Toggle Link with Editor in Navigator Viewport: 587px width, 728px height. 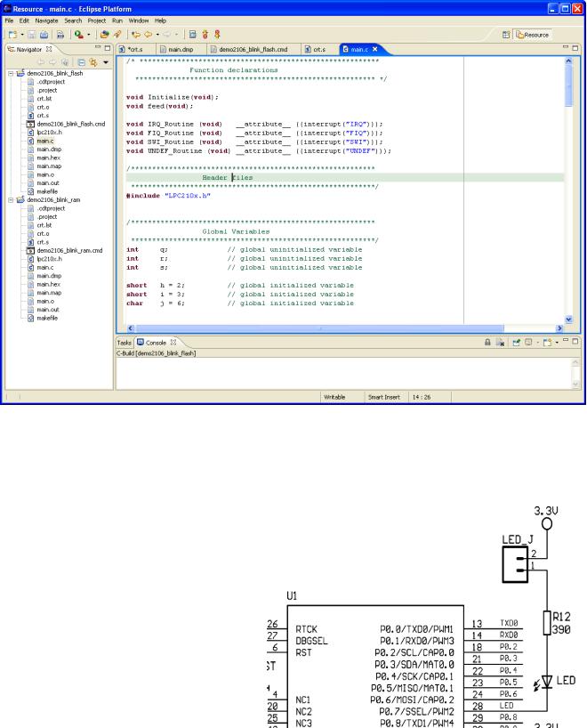click(93, 61)
